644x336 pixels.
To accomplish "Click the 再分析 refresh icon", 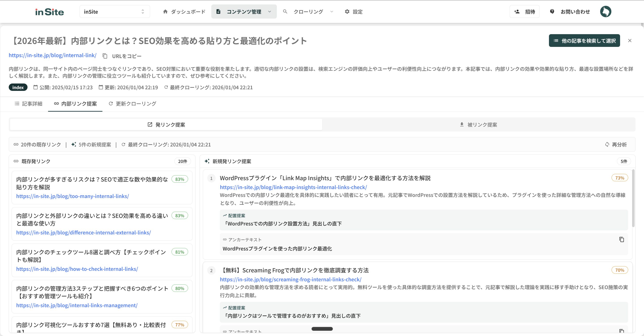I will coord(607,144).
